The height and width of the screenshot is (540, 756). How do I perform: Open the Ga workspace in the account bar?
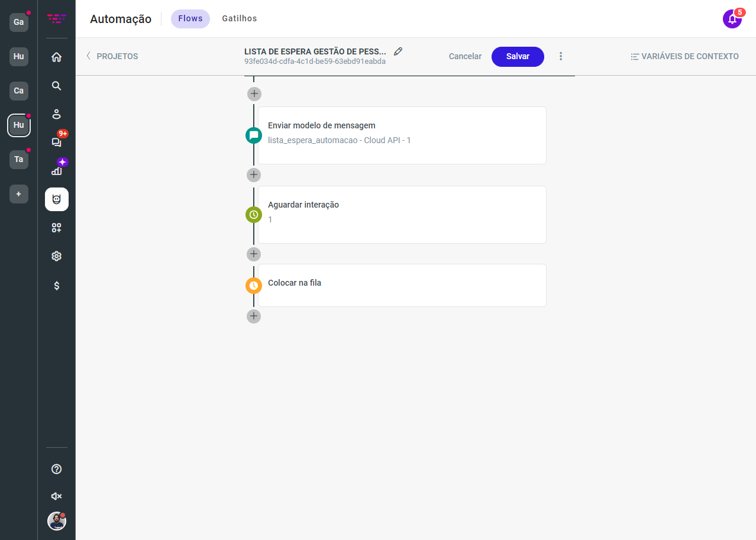click(19, 22)
